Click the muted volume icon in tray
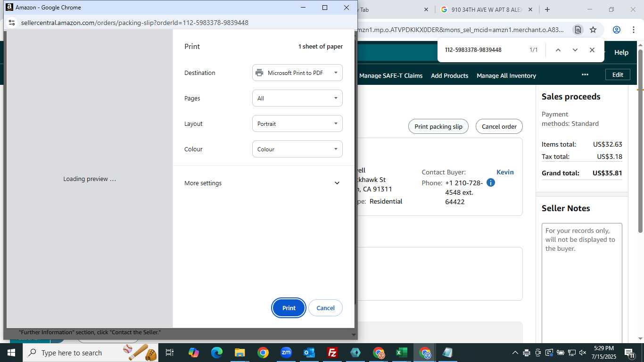Viewport: 644px width, 362px height. click(583, 353)
